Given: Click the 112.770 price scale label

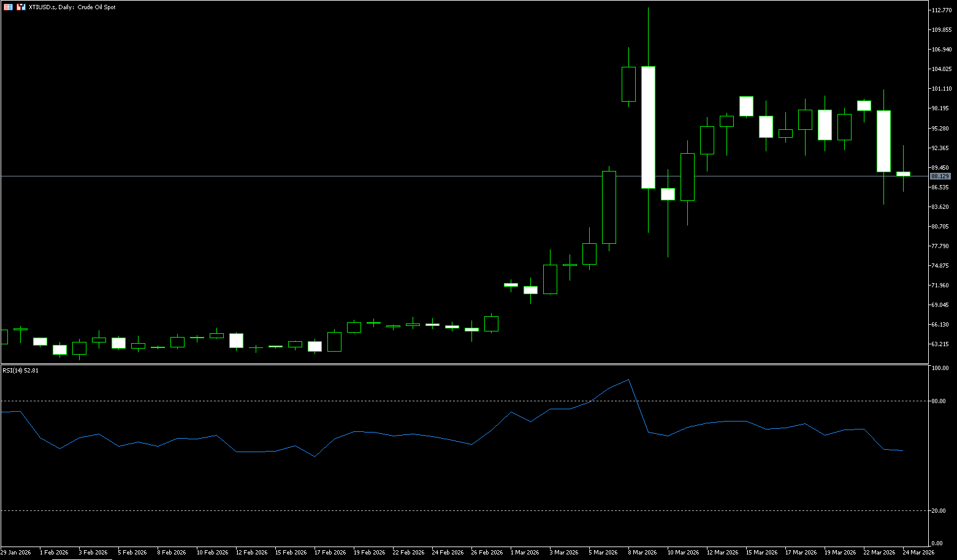Looking at the screenshot, I should click(941, 10).
